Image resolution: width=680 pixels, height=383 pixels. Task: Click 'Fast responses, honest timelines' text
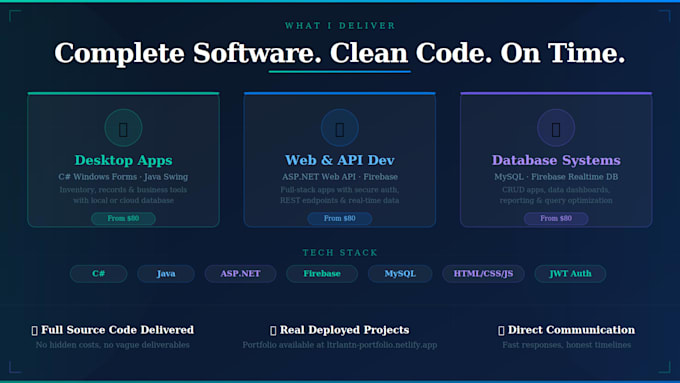point(566,345)
